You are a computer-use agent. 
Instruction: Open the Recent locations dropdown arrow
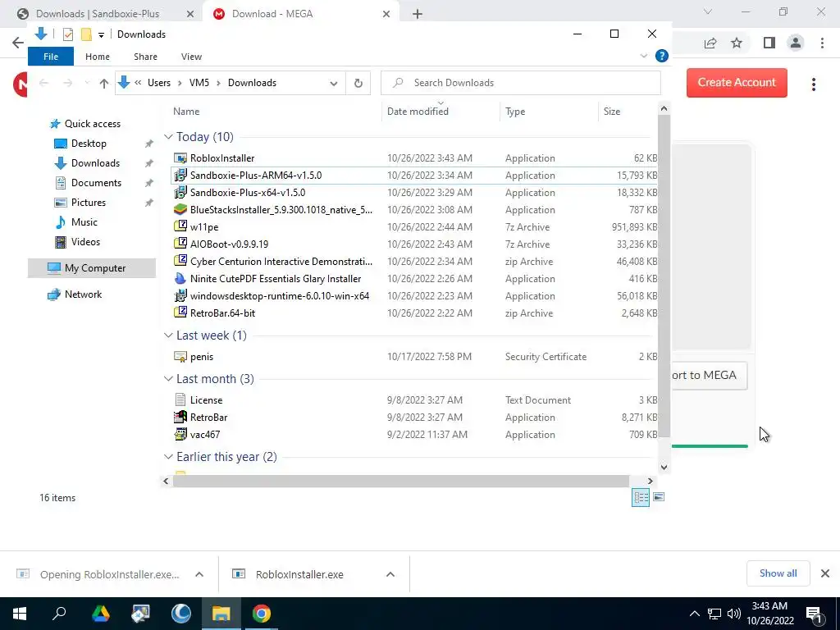(87, 83)
